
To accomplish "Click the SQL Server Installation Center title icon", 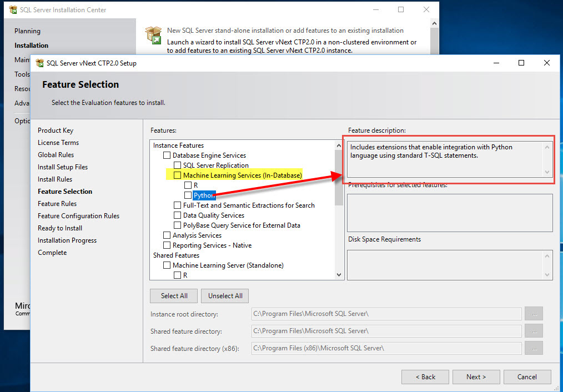I will point(13,9).
